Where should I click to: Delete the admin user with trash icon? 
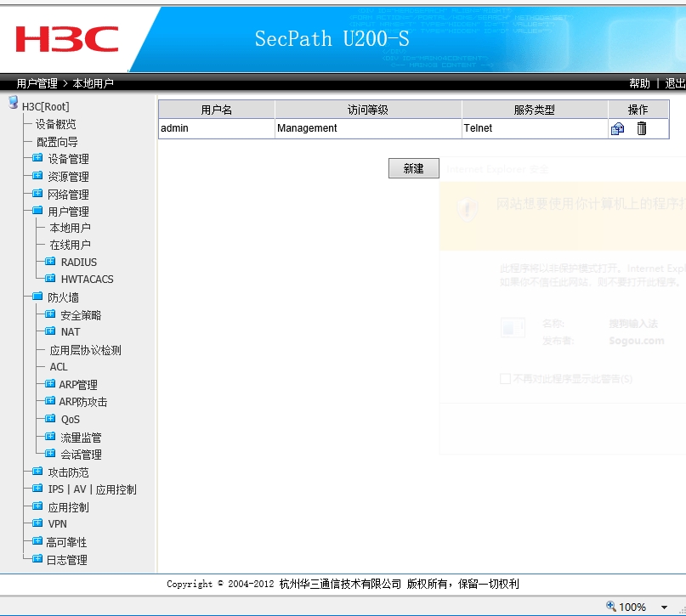(x=642, y=128)
